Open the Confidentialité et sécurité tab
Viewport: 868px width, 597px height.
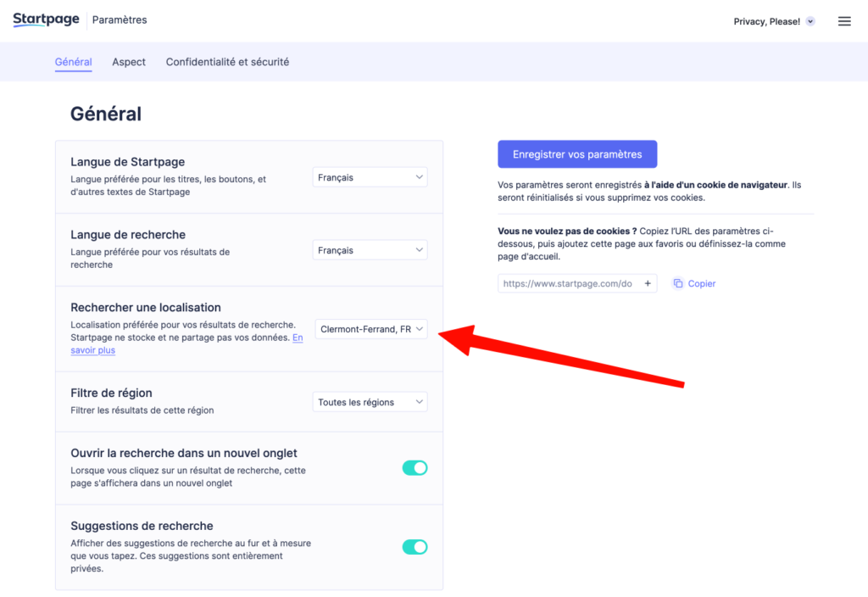coord(227,62)
